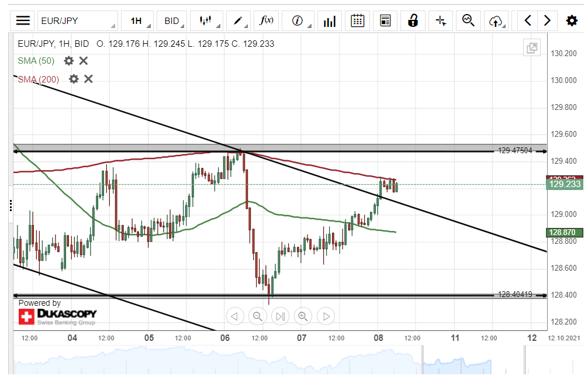The width and height of the screenshot is (588, 383).
Task: Open the news panel icon
Action: (x=385, y=20)
